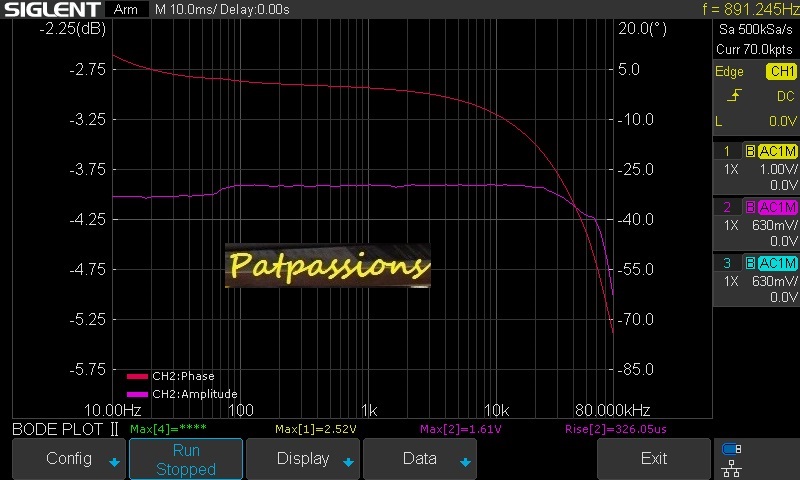
Task: Click the red CH2:Phase legend swatch
Action: click(137, 377)
